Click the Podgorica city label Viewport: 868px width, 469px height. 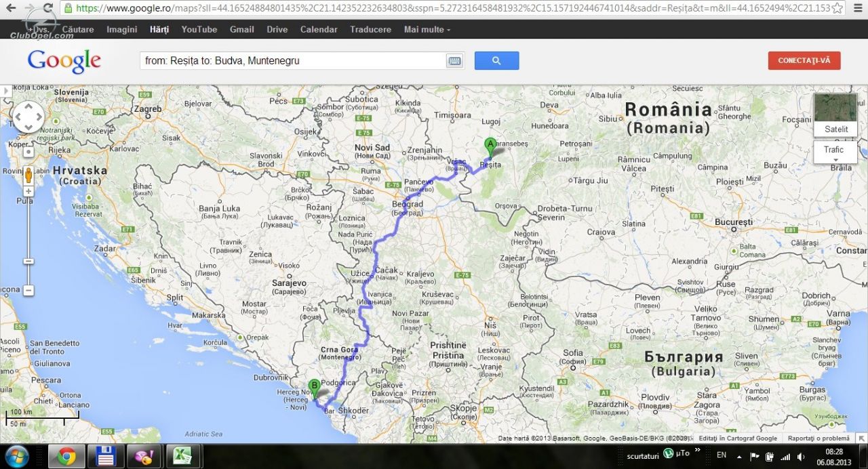(x=338, y=383)
